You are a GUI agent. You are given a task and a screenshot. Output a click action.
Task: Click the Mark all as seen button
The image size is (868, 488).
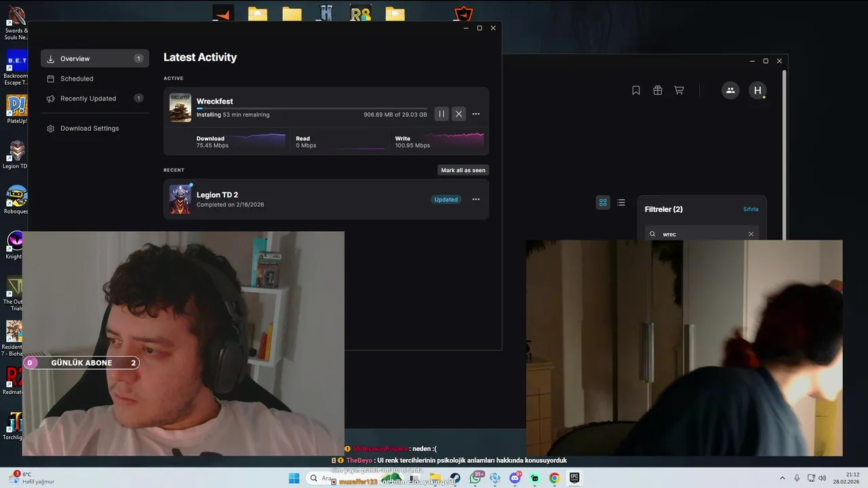click(463, 170)
